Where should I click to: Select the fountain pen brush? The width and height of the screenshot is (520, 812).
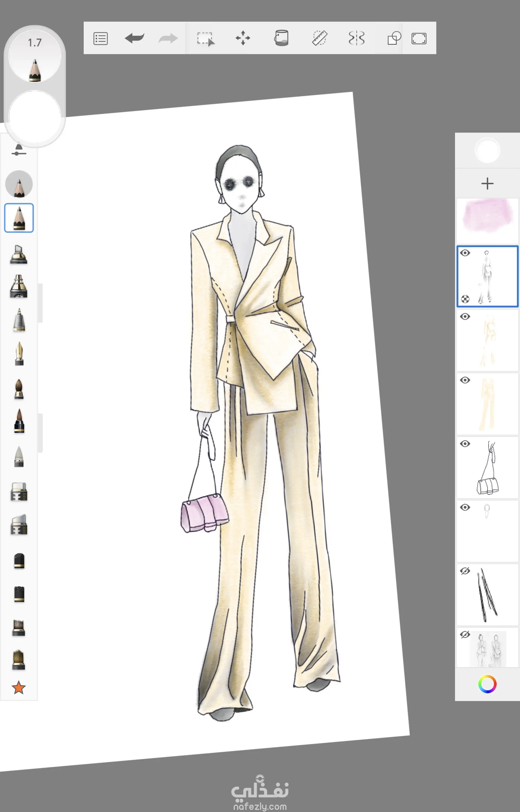(19, 353)
